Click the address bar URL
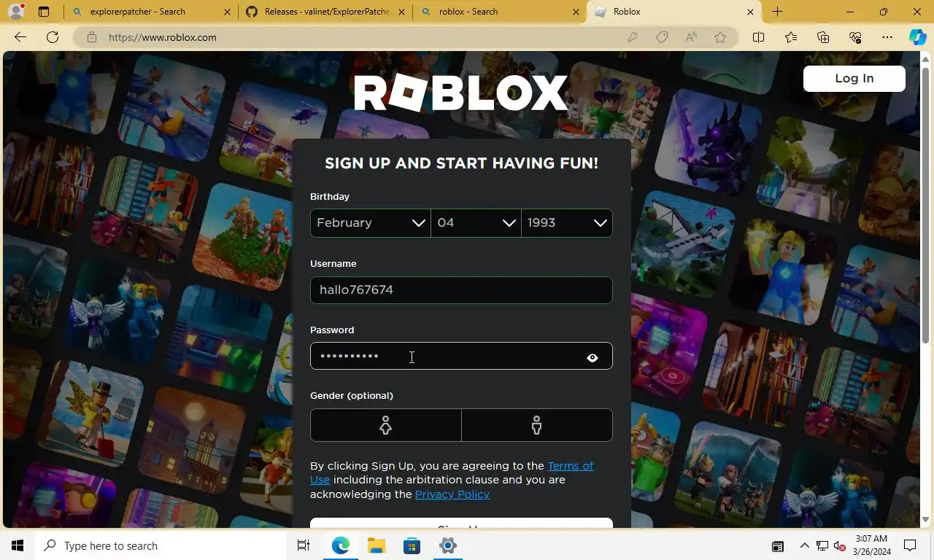Image resolution: width=934 pixels, height=560 pixels. (163, 37)
